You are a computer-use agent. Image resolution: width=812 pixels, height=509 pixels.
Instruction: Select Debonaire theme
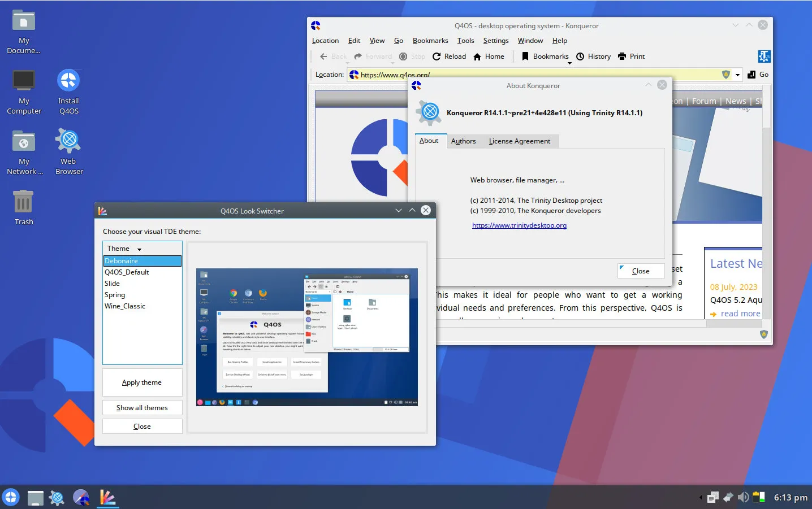[x=142, y=261]
